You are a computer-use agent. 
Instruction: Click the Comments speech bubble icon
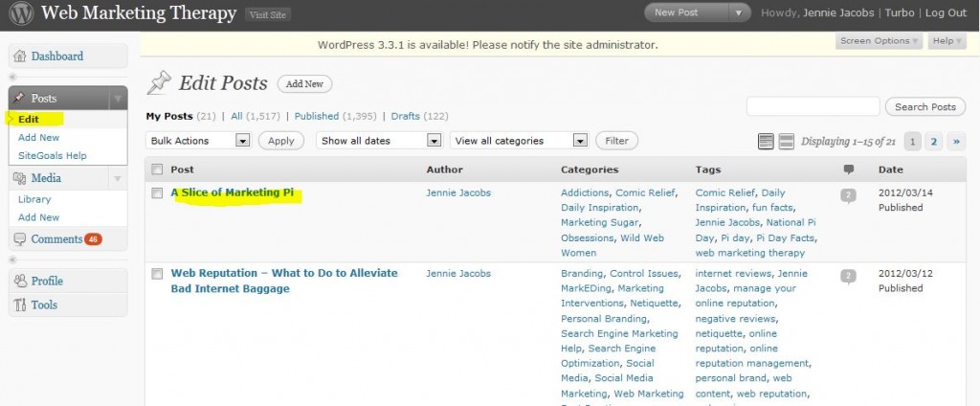(20, 239)
